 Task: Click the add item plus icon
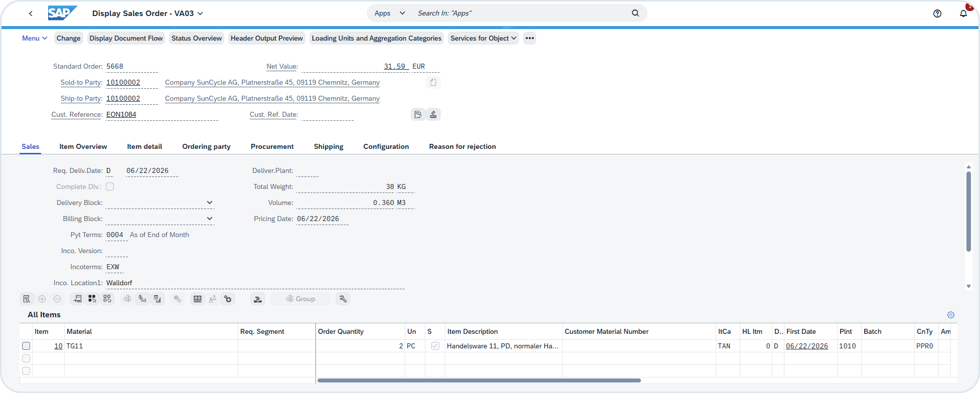click(42, 299)
